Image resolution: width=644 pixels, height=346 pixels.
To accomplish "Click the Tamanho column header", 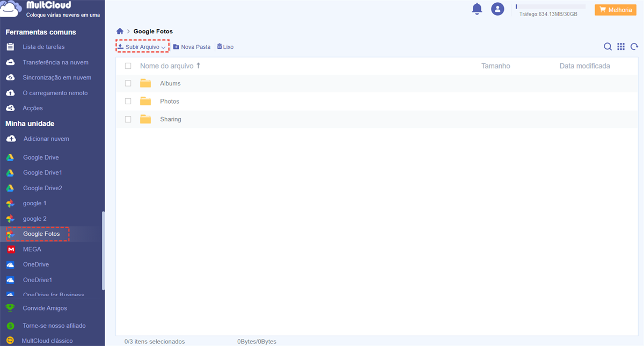I will click(496, 66).
